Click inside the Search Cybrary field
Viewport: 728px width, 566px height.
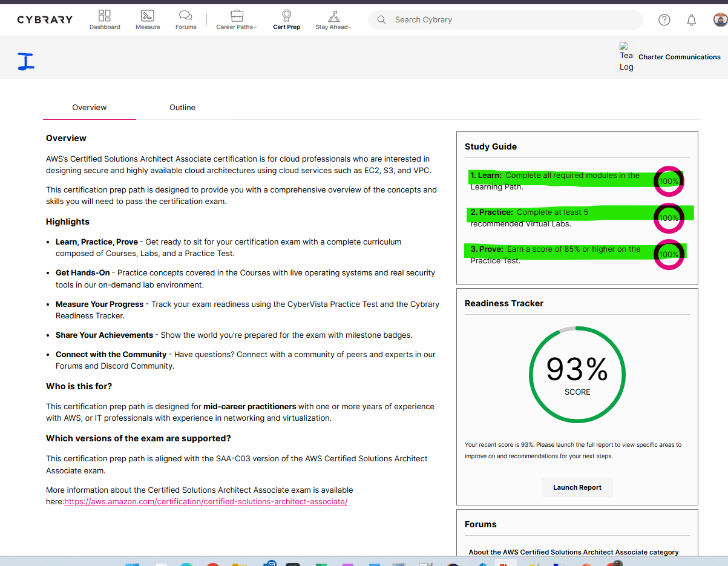click(514, 20)
